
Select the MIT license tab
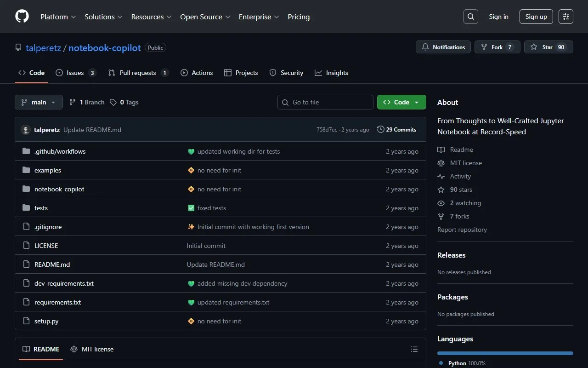click(x=92, y=349)
